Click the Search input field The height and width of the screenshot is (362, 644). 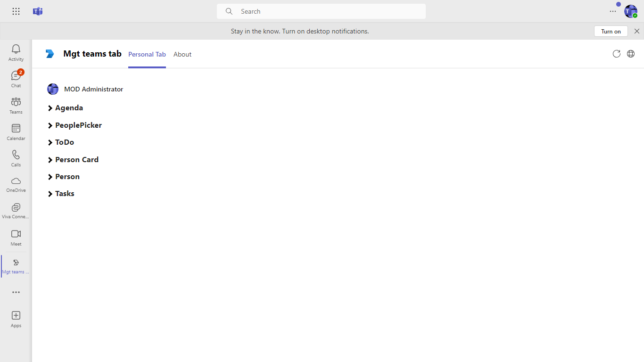(x=321, y=11)
